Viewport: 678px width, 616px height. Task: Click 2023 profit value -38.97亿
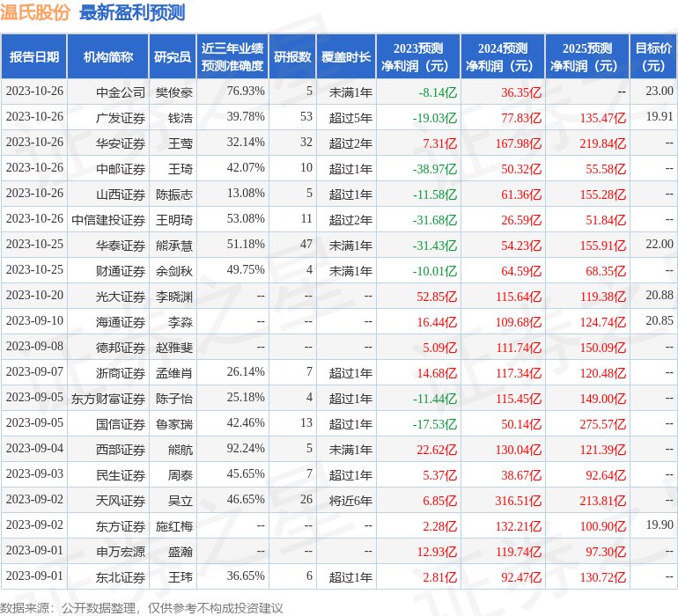click(x=435, y=168)
